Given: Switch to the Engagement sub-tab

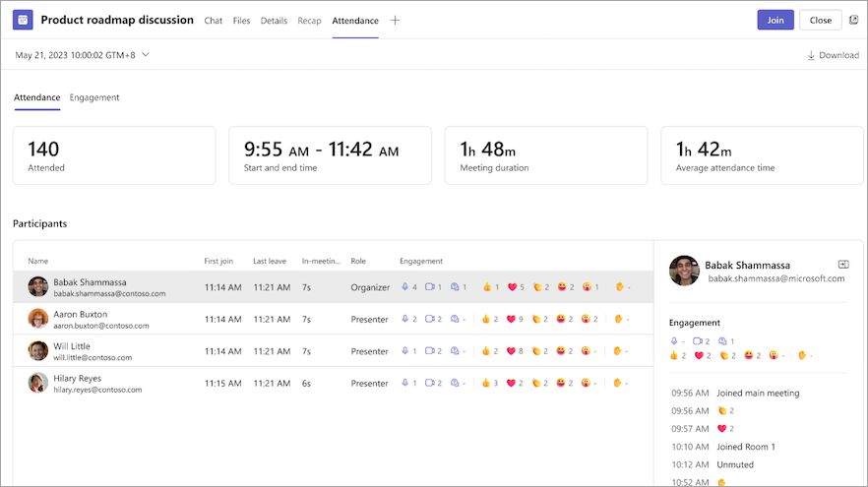Looking at the screenshot, I should pos(94,97).
